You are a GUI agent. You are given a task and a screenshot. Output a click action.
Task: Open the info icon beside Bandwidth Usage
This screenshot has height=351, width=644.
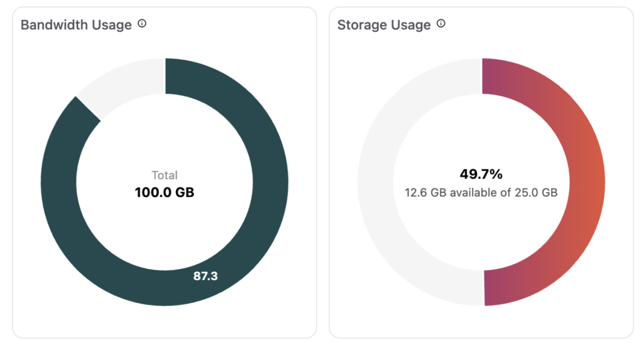(142, 24)
